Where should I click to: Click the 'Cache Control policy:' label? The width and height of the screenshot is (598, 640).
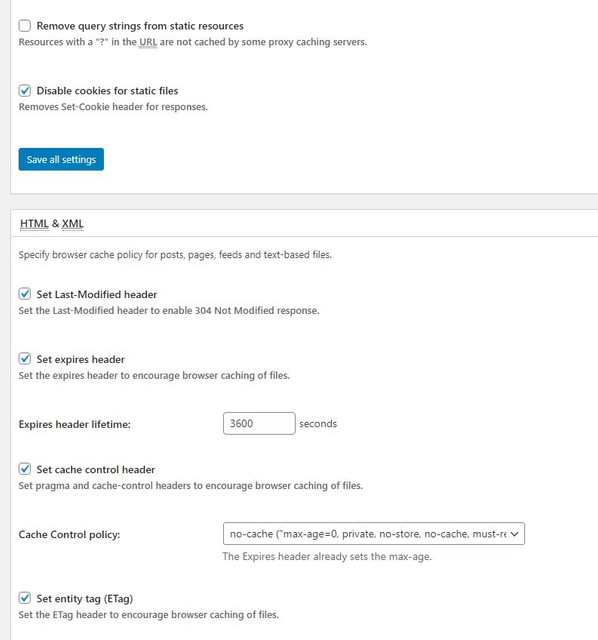click(x=69, y=534)
